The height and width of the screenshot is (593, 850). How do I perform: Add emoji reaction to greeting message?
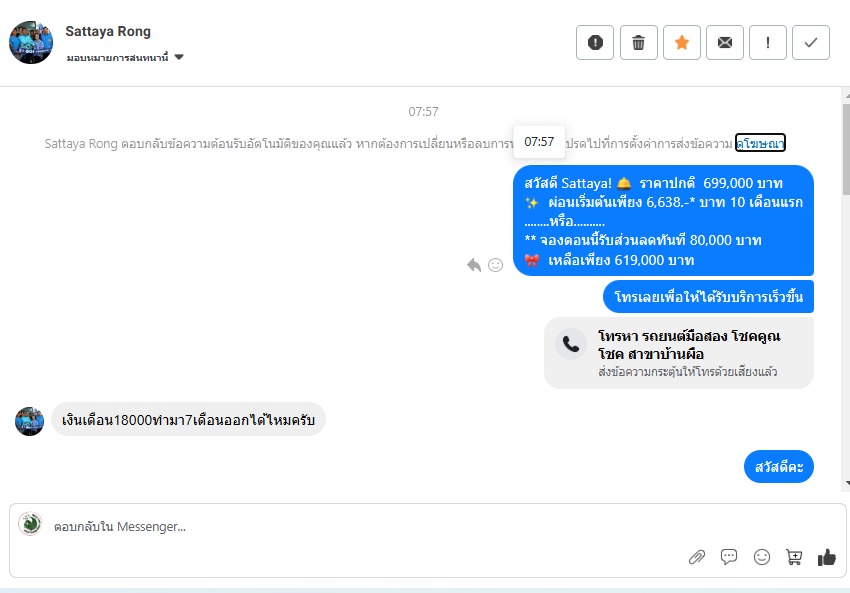(495, 265)
